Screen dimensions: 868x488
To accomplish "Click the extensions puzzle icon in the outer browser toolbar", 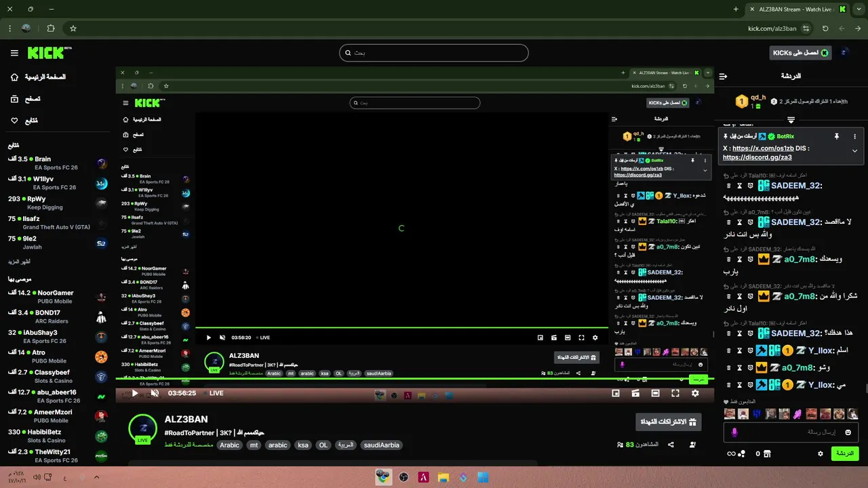I will 51,28.
